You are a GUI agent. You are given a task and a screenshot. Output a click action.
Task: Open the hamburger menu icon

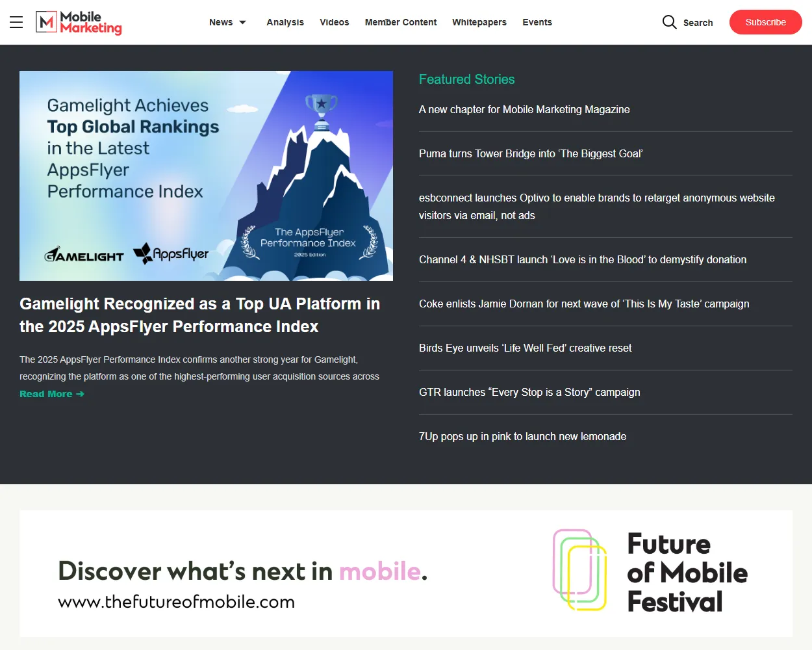[16, 22]
